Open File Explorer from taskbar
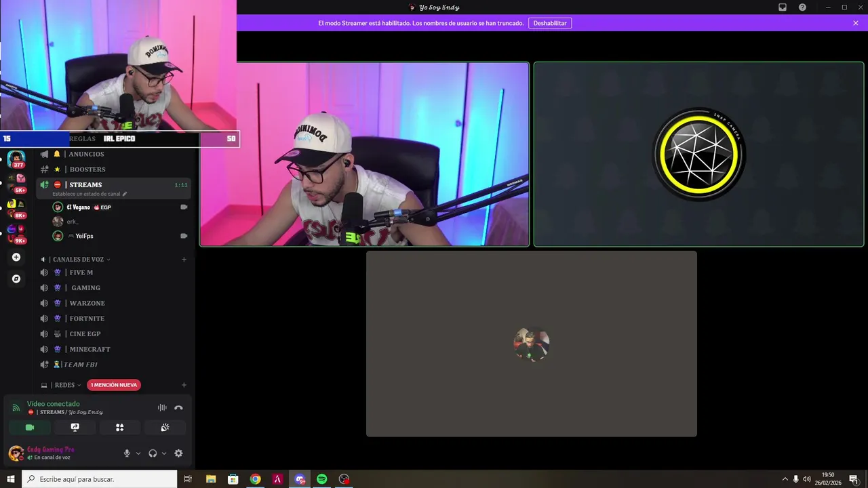The height and width of the screenshot is (488, 868). (211, 479)
